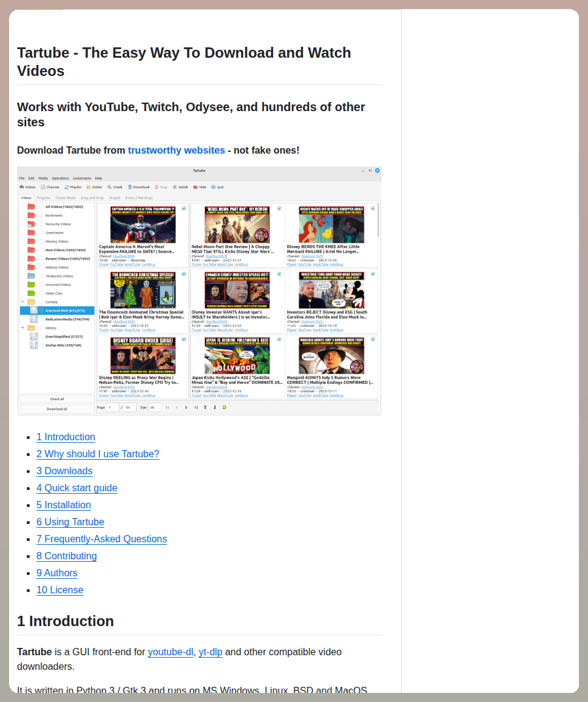Click the Playlist toolbar icon in Tartube screenshot

coord(67,187)
